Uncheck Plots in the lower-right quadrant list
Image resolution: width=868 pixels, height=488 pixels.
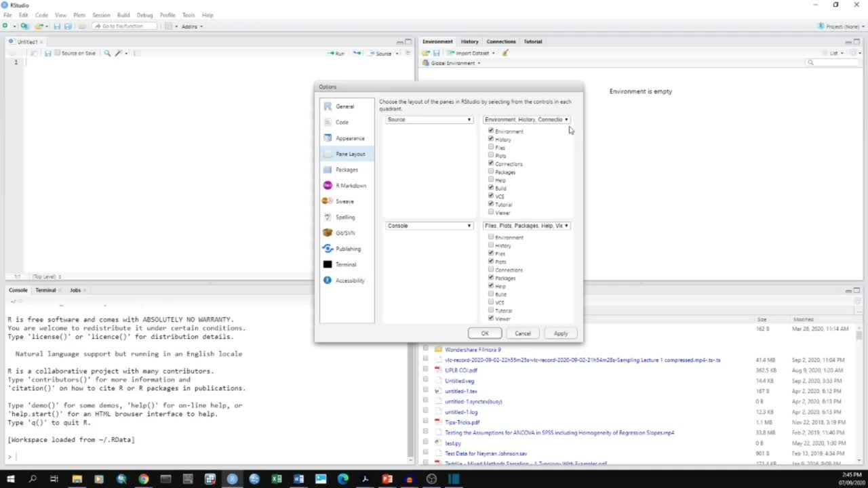491,262
